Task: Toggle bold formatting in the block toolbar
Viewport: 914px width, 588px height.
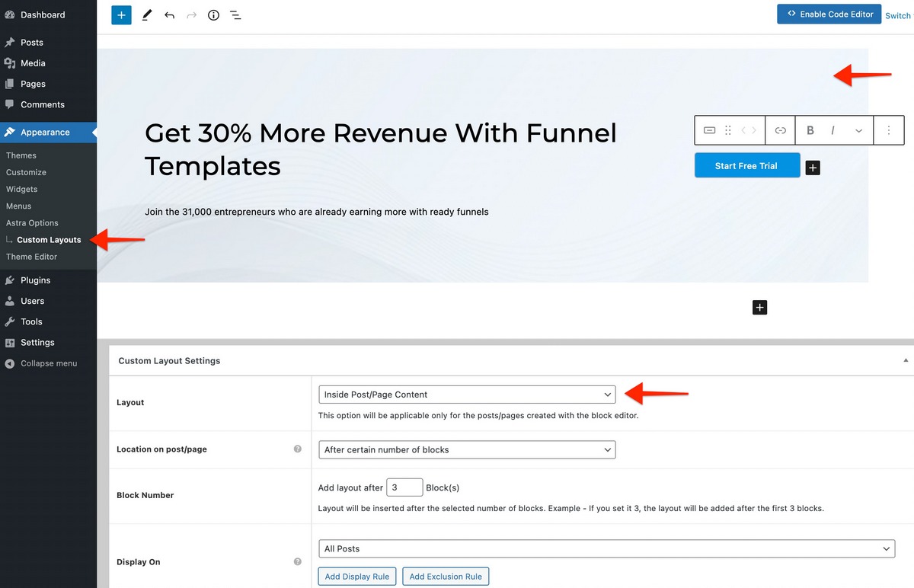Action: [x=810, y=130]
